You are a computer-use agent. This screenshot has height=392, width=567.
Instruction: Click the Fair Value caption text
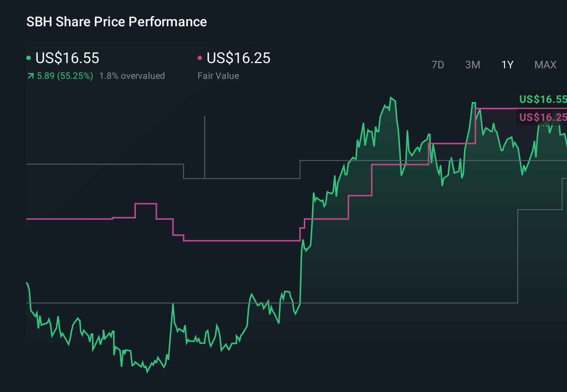pyautogui.click(x=218, y=75)
